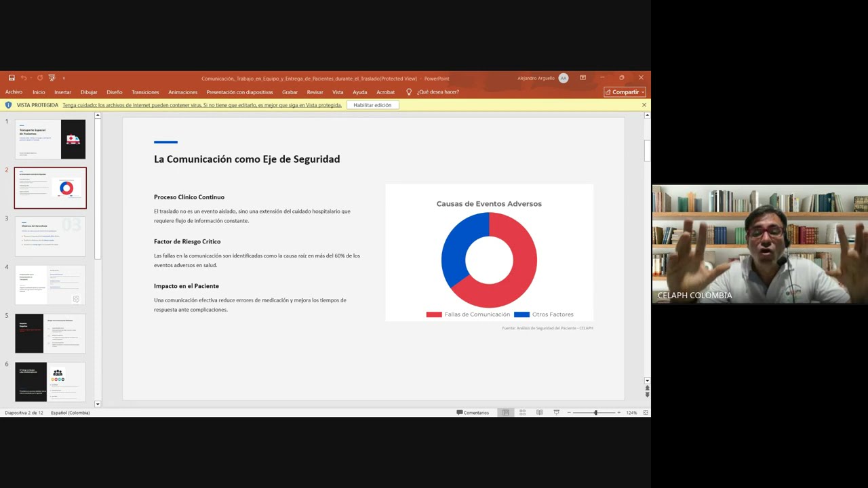Click the Alejandro Arguello account avatar

(563, 78)
